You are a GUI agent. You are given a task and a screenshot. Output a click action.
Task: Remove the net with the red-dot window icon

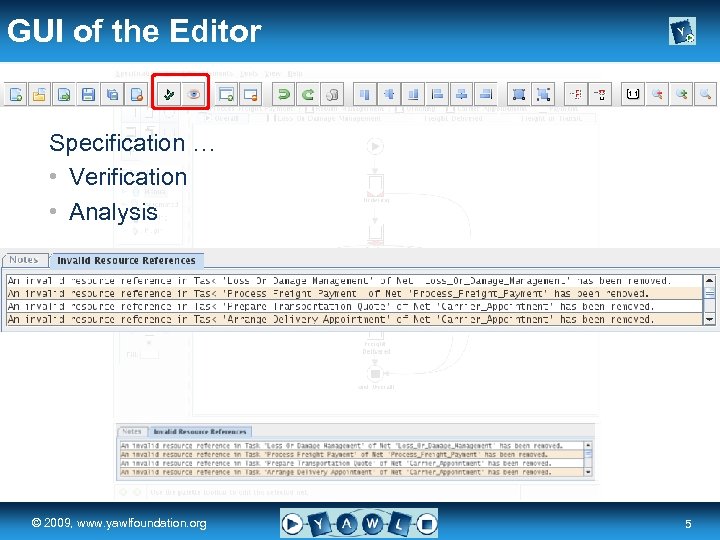pyautogui.click(x=250, y=95)
